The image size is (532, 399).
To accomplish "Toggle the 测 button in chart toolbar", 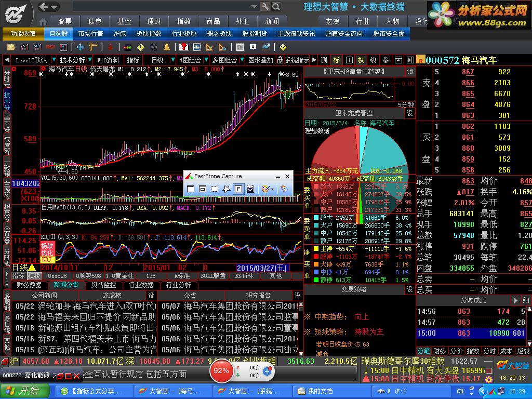I will (x=324, y=60).
